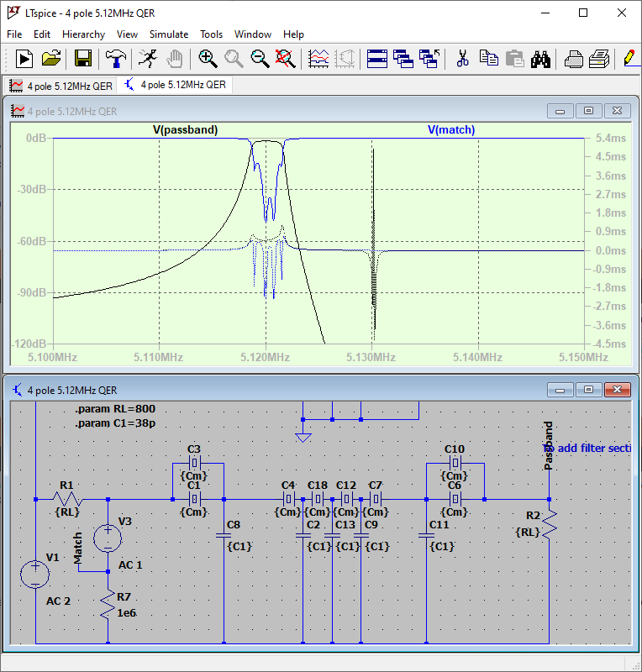
Task: Switch to the waveform plot tab
Action: pos(61,86)
